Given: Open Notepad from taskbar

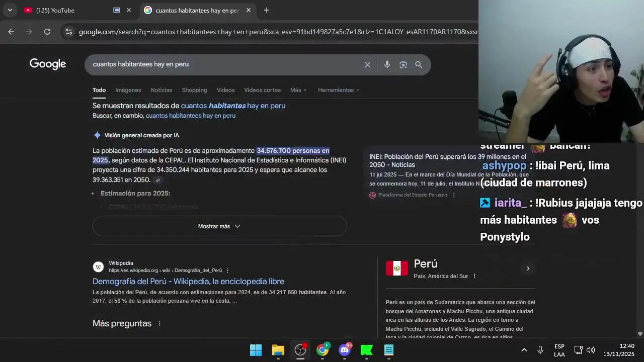Looking at the screenshot, I should pyautogui.click(x=389, y=350).
